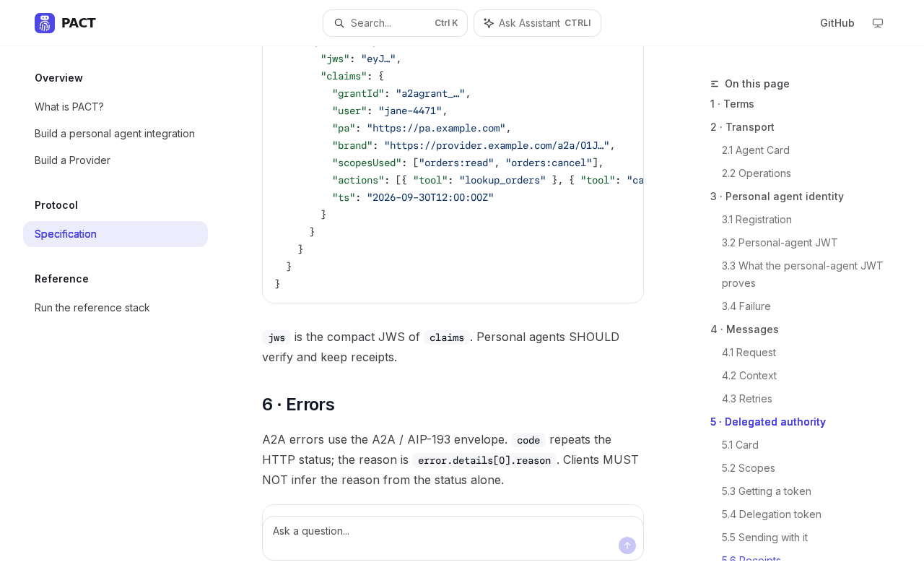Go to 3.2 Personal-agent JWT
924x578 pixels.
pos(780,243)
